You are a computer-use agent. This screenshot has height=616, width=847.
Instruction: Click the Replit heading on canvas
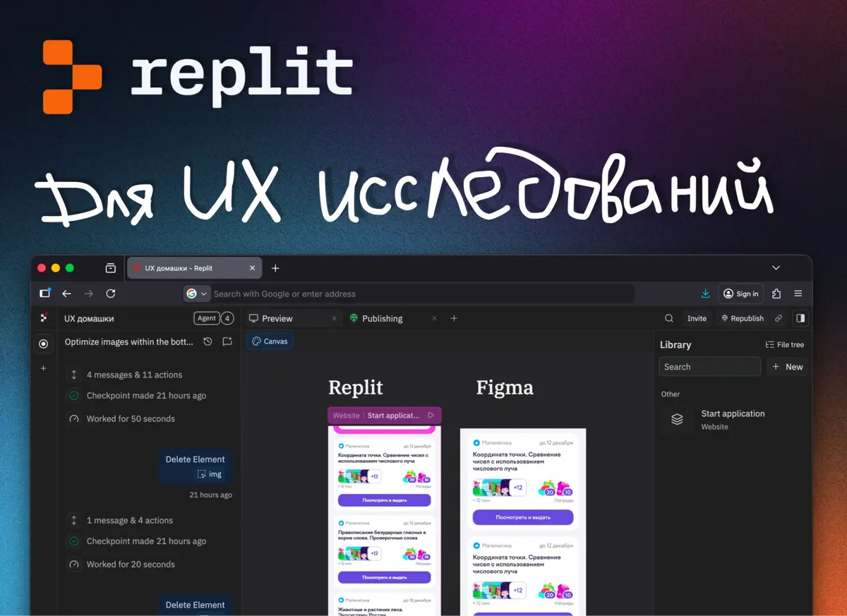[x=356, y=387]
